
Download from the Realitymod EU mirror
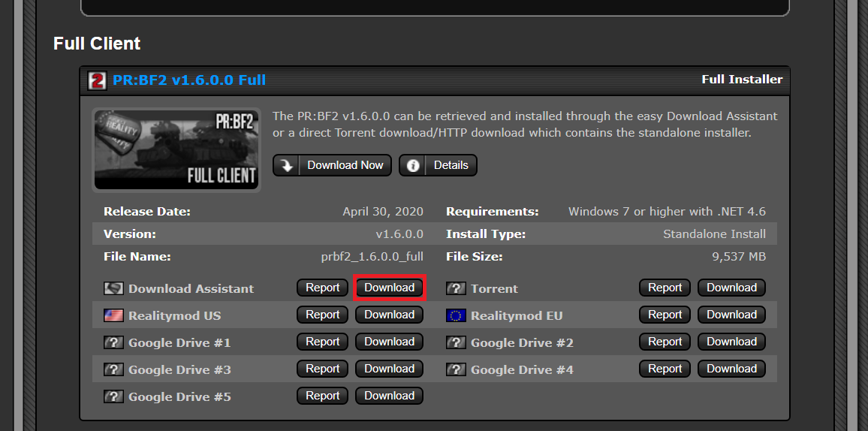point(731,315)
